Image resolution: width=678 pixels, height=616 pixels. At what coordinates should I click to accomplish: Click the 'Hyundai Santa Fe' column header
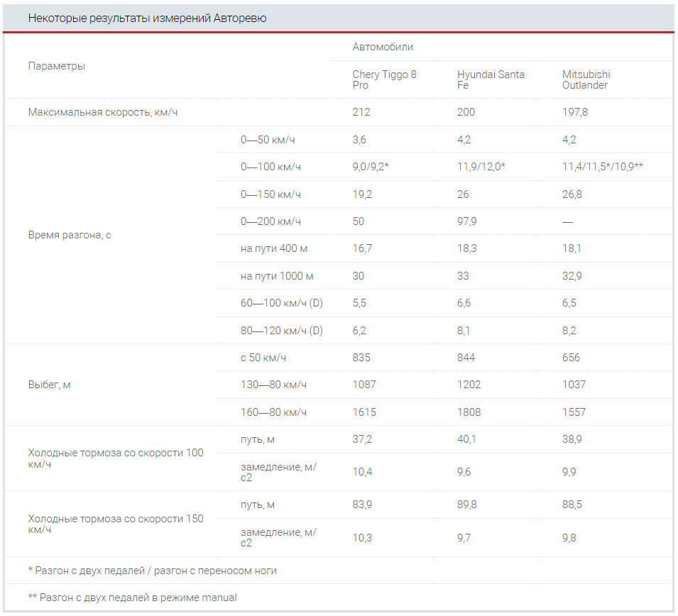(x=491, y=79)
